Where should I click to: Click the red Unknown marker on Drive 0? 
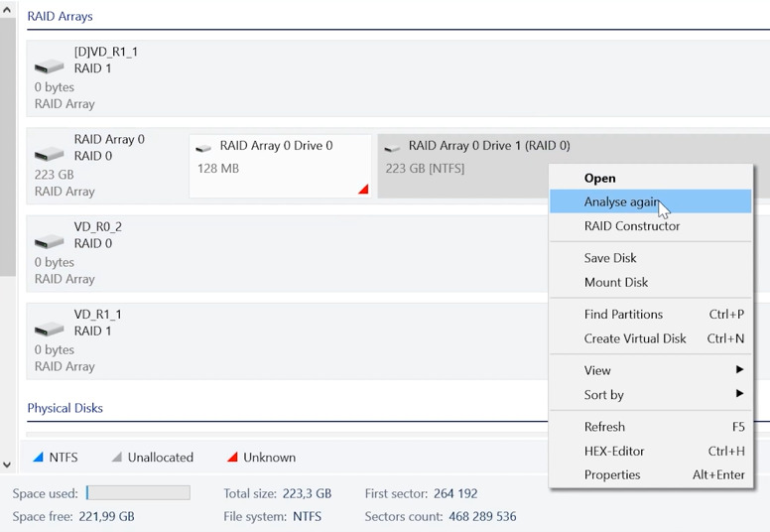[x=363, y=190]
